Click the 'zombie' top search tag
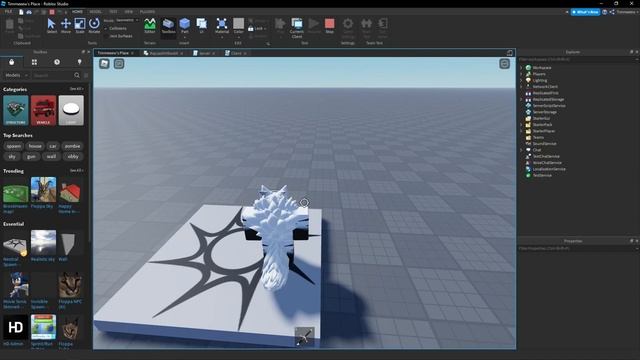640x360 pixels. coord(73,146)
